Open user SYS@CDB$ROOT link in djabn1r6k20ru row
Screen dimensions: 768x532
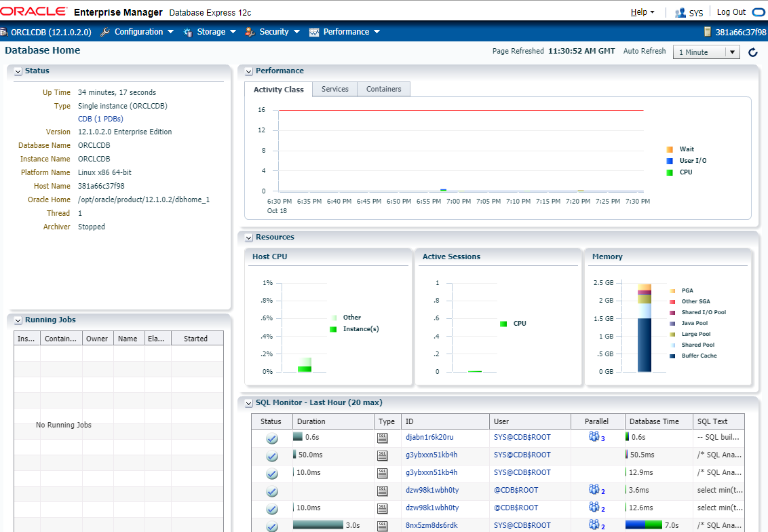coord(522,437)
